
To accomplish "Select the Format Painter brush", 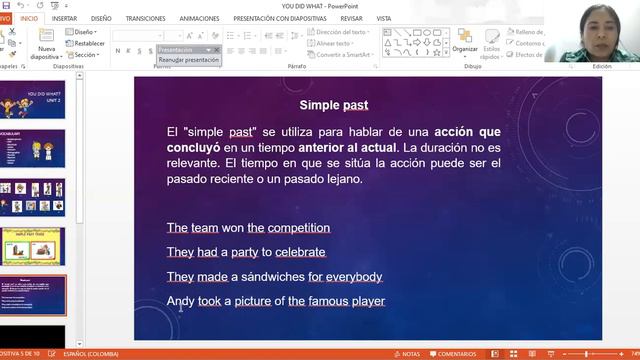I will pyautogui.click(x=12, y=54).
